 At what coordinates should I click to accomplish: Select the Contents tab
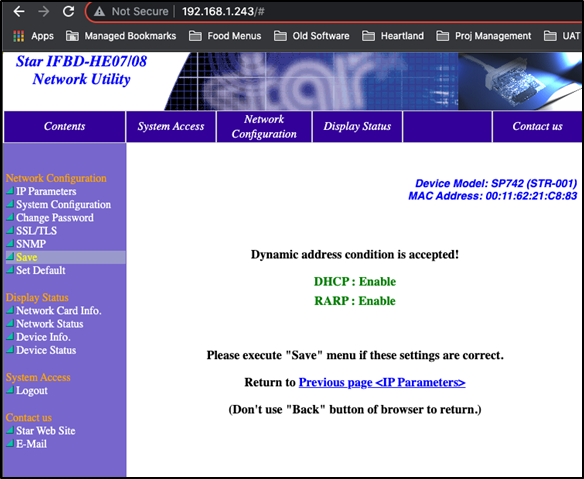click(64, 126)
